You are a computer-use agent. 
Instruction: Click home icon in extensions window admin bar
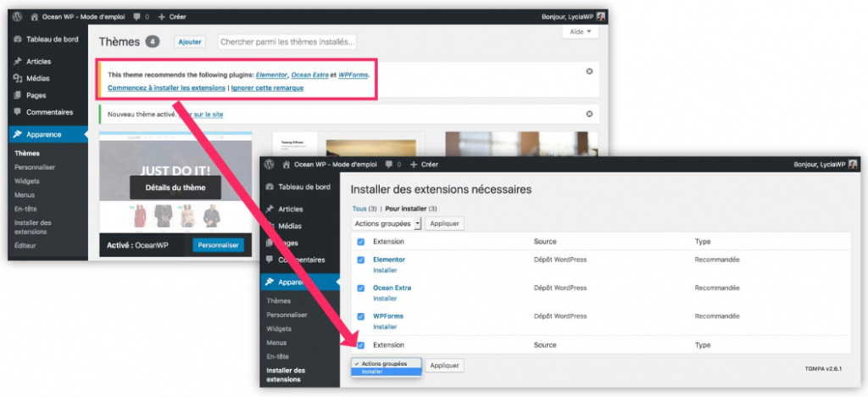[287, 165]
